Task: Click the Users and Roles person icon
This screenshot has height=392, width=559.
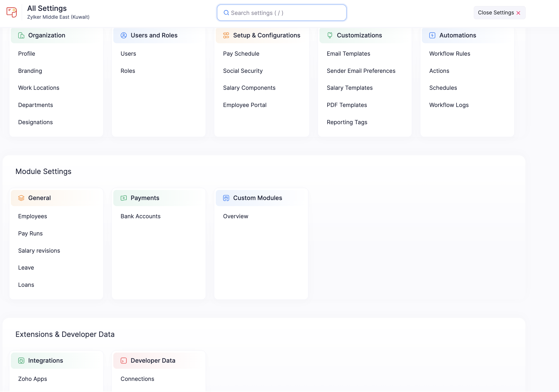Action: tap(124, 35)
